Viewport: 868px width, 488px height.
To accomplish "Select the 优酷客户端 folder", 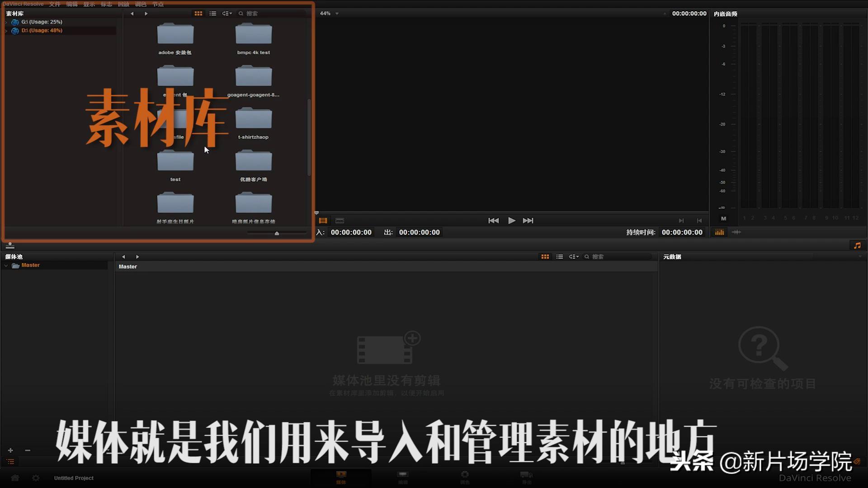I will tap(253, 166).
